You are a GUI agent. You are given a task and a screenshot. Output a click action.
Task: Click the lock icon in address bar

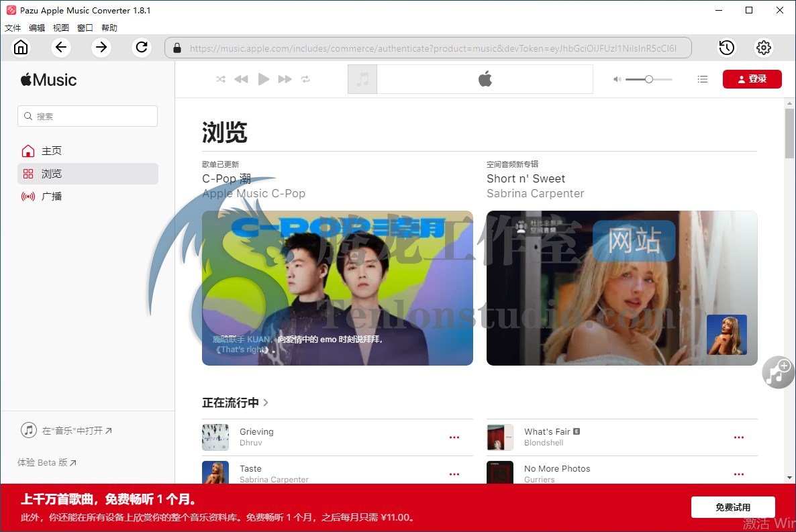(177, 48)
